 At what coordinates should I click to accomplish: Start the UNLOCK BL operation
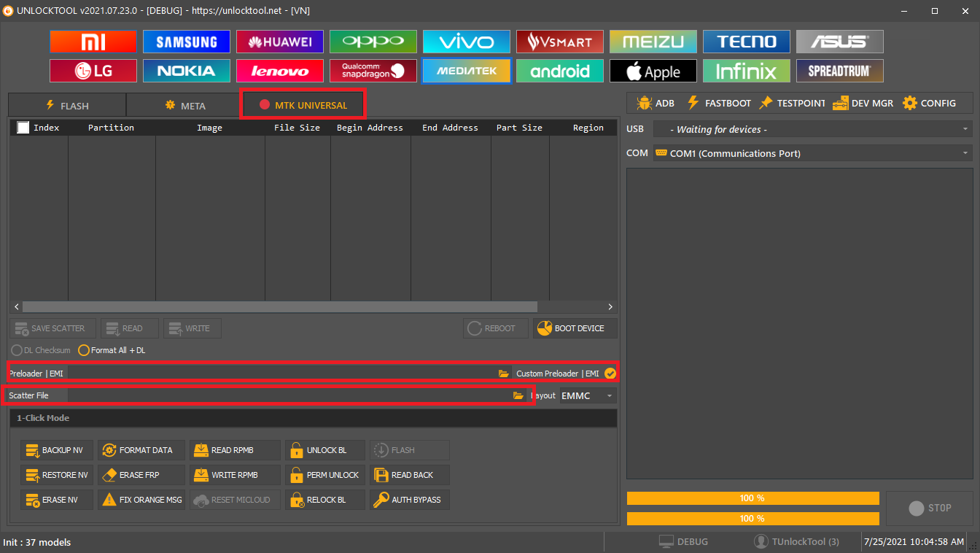(x=325, y=450)
